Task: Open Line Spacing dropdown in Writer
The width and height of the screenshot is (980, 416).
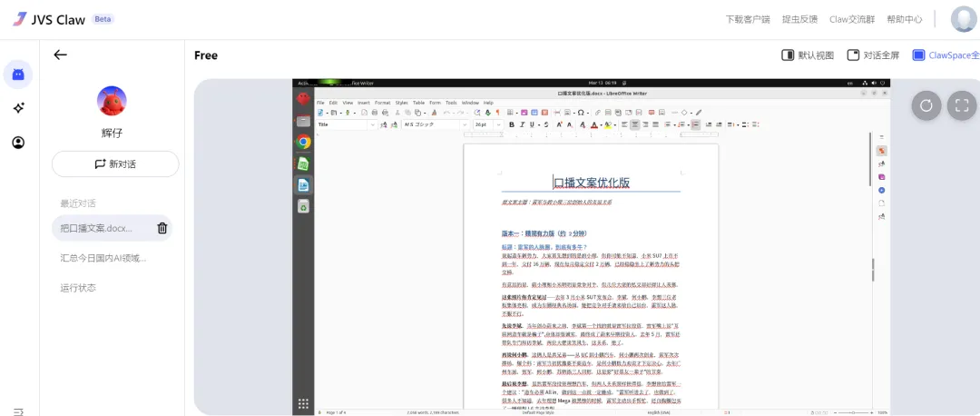Action: 738,124
